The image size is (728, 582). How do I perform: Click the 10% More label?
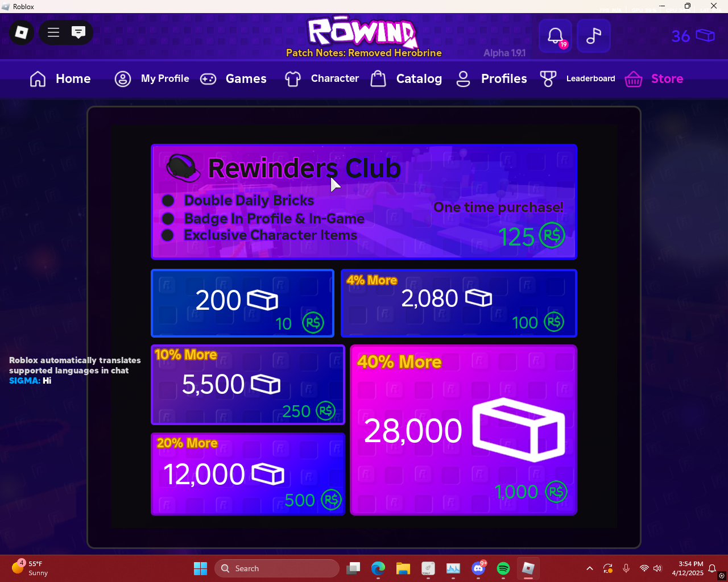pyautogui.click(x=186, y=355)
